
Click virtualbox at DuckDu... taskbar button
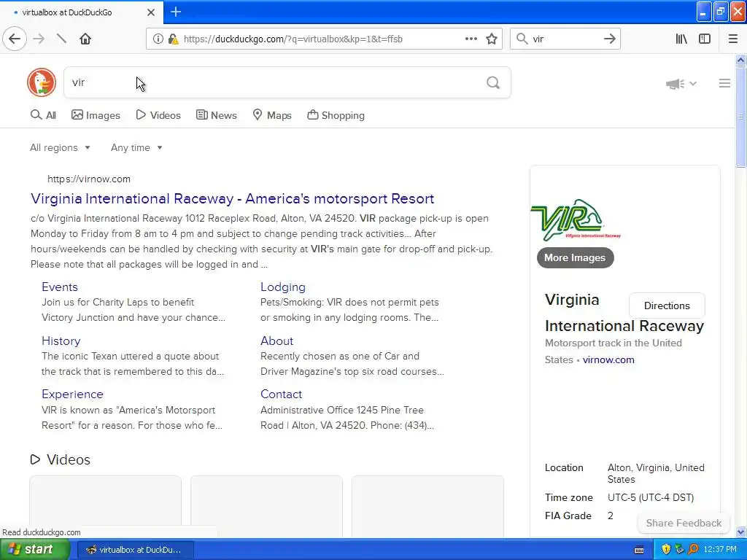point(135,550)
